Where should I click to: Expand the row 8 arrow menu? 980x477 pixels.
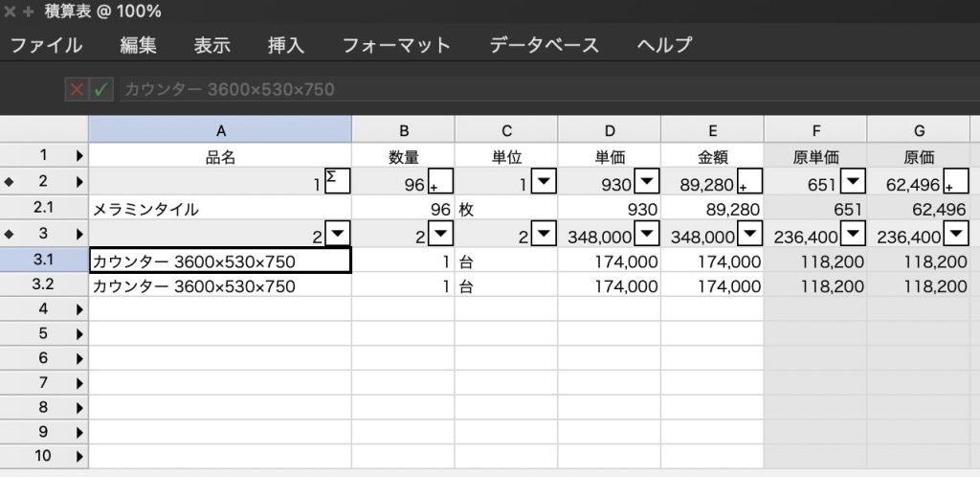point(80,408)
